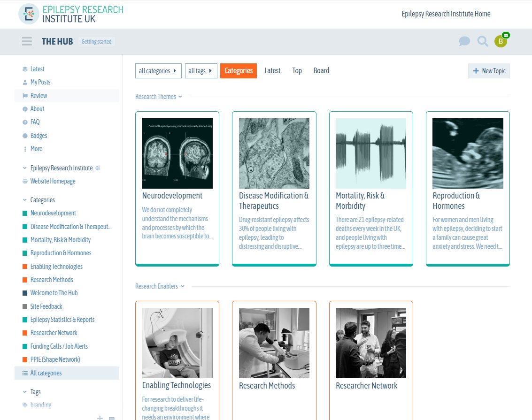The height and width of the screenshot is (420, 532).
Task: Open the Enabling Technologies scanner thumbnail
Action: (177, 343)
